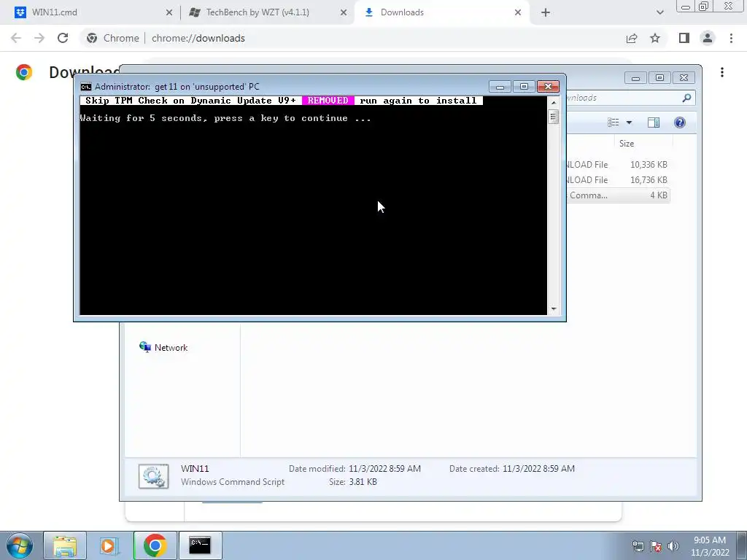This screenshot has height=560, width=747.
Task: Sort by the Size column header
Action: coord(642,144)
